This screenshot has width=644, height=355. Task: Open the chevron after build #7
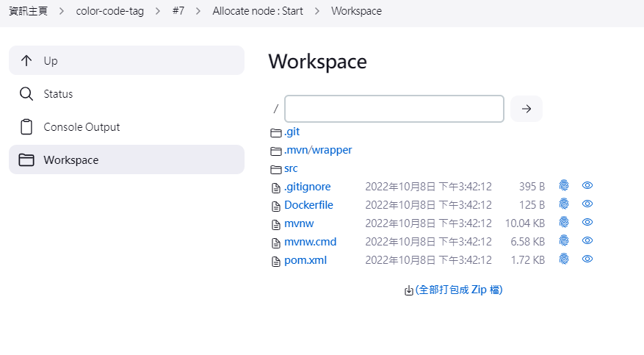pyautogui.click(x=198, y=11)
